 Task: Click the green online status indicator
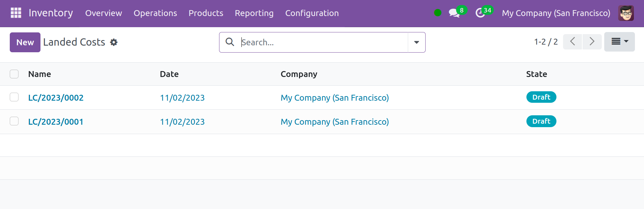(437, 13)
